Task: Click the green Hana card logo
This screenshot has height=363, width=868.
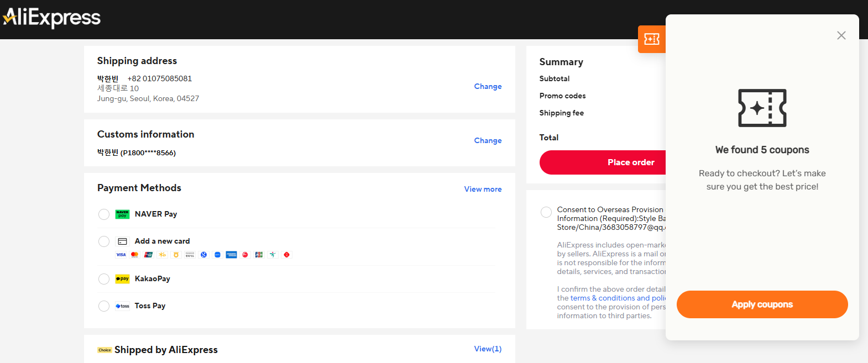Action: point(273,255)
